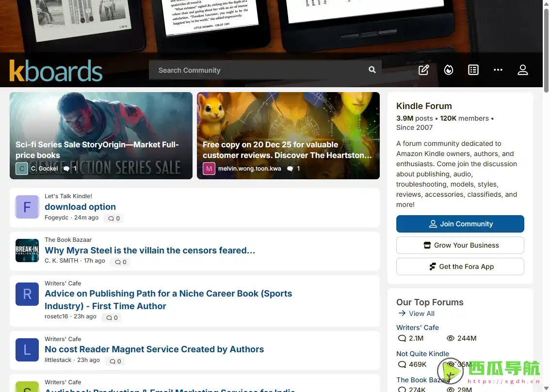Click the search magnifier icon
550x392 pixels.
click(372, 70)
